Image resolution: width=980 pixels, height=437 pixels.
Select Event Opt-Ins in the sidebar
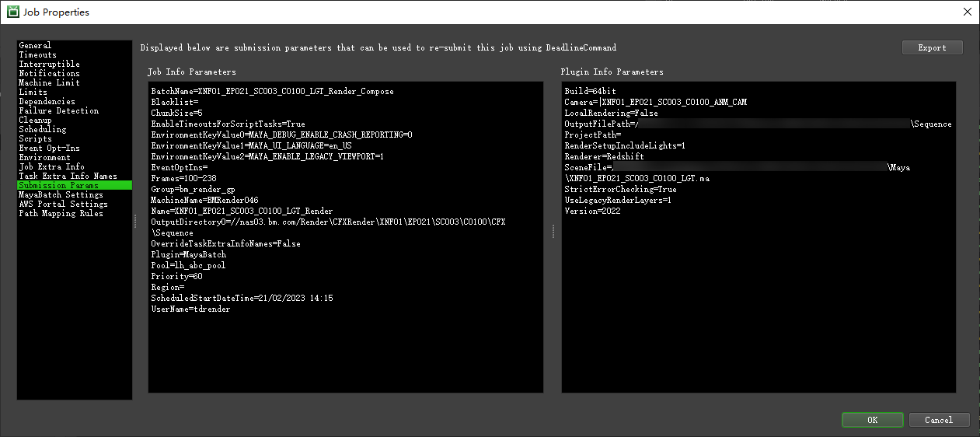(49, 149)
